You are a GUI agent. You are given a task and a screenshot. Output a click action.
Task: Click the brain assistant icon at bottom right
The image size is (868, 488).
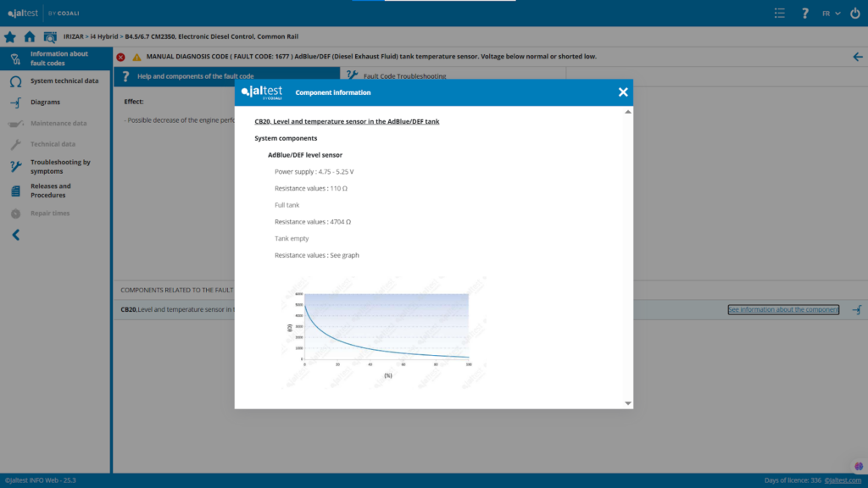[x=858, y=465]
